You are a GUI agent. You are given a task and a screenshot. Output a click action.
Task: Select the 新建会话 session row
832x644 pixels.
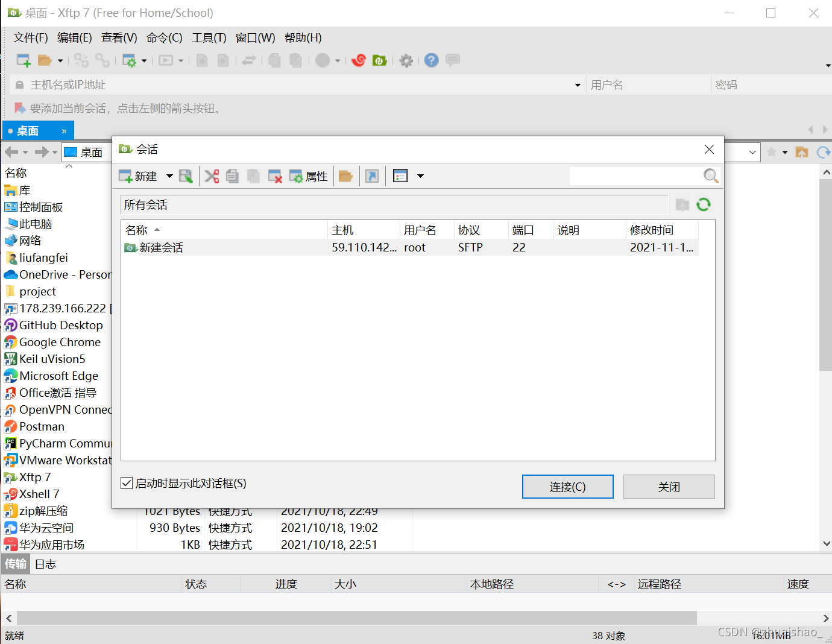point(410,247)
